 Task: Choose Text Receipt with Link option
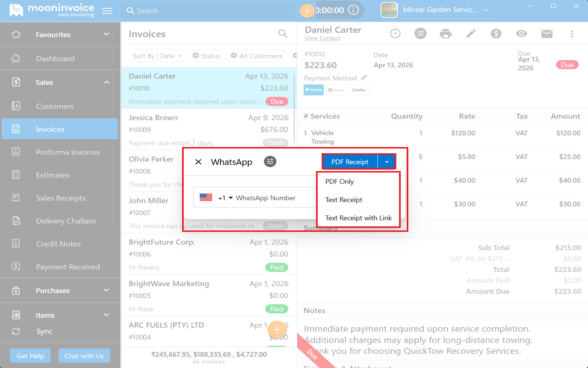(x=358, y=218)
